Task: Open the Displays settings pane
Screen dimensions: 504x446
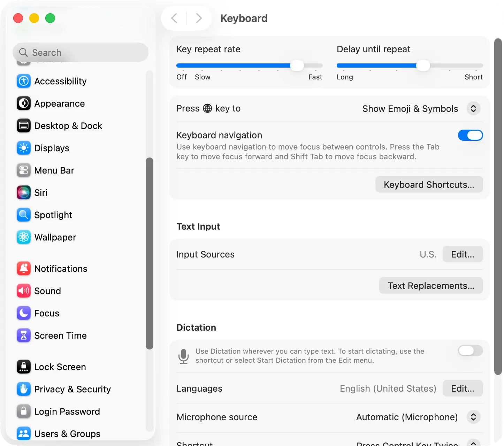Action: [x=52, y=148]
